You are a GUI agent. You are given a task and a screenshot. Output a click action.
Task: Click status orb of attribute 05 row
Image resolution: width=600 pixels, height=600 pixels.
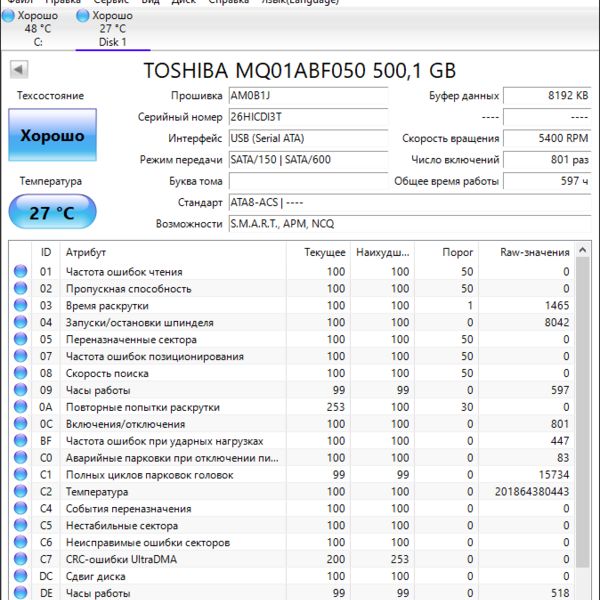click(21, 339)
